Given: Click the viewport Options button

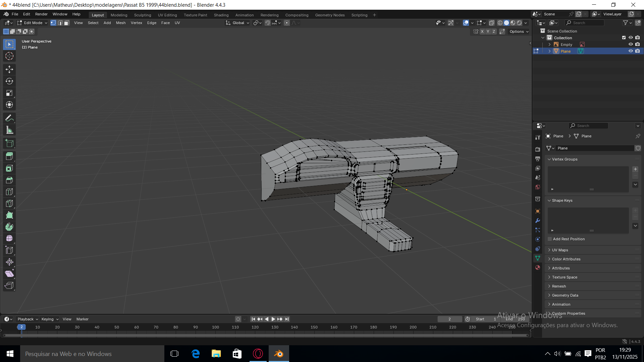Looking at the screenshot, I should [519, 32].
